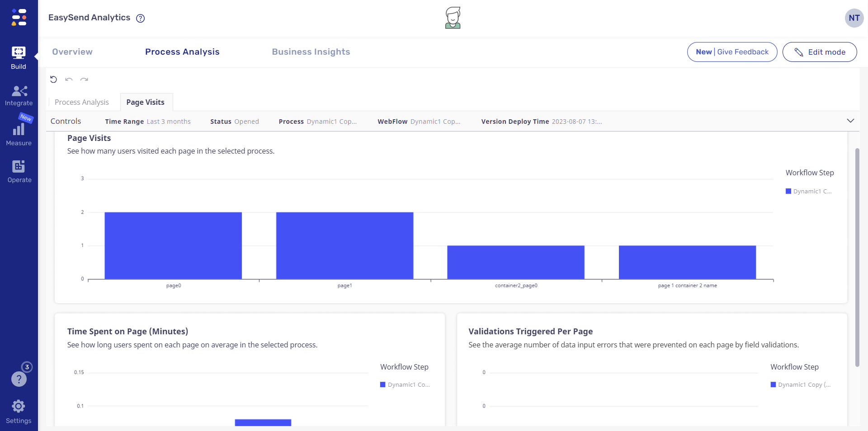
Task: Open the Time Range filter dropdown
Action: tap(147, 122)
